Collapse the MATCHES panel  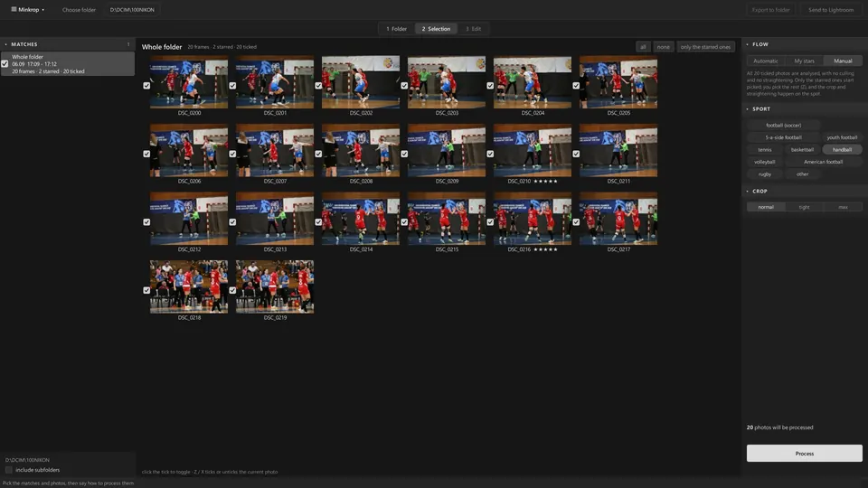tap(6, 44)
